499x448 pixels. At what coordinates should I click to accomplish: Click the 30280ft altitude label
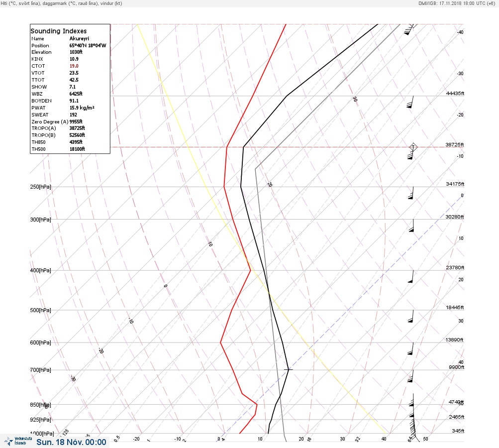[454, 217]
